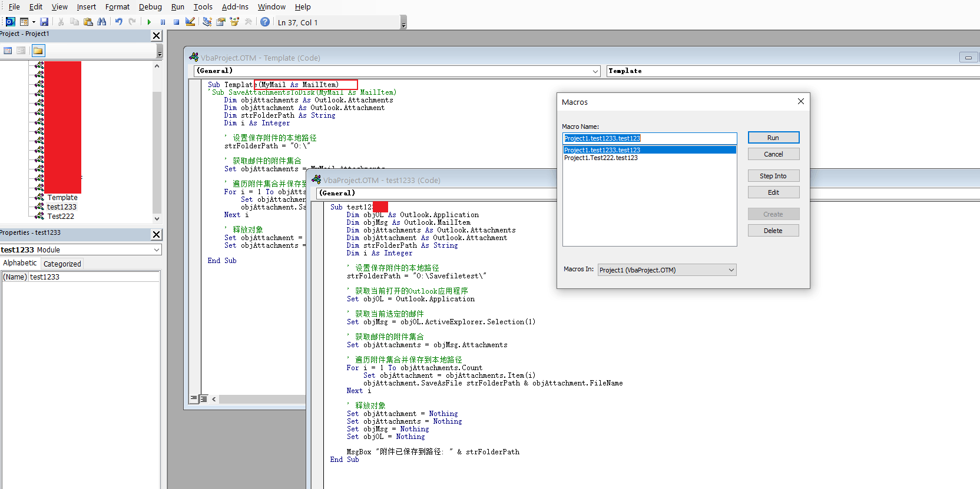Select Project1.Test222.test123 in macro list
Image resolution: width=980 pixels, height=489 pixels.
coord(601,158)
